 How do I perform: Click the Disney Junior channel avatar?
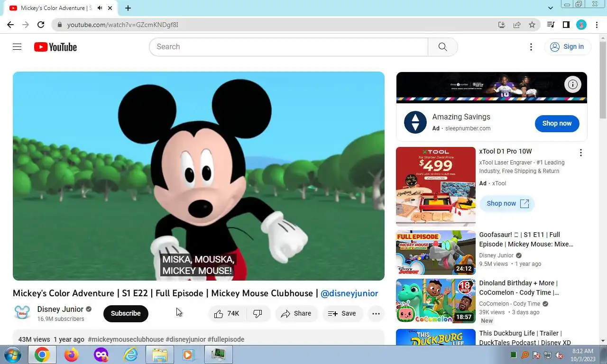point(22,313)
